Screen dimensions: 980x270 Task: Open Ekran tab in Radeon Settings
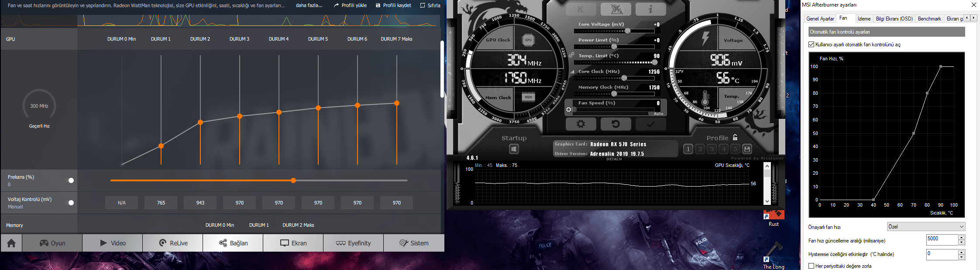pyautogui.click(x=293, y=243)
